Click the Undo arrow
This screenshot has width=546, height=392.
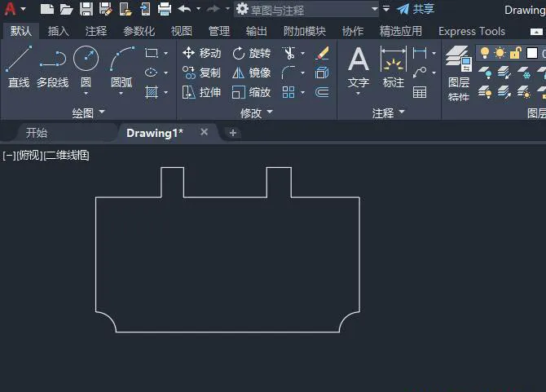click(x=184, y=9)
